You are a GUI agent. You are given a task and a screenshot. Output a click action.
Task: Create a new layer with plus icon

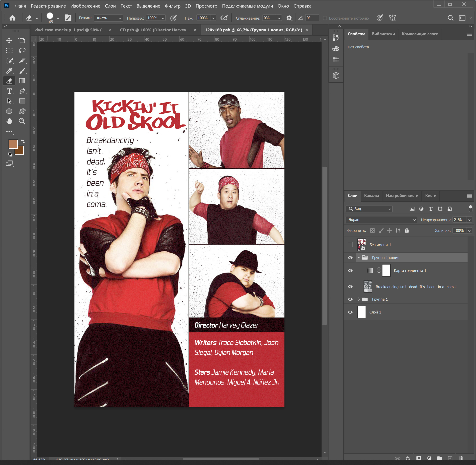click(450, 458)
